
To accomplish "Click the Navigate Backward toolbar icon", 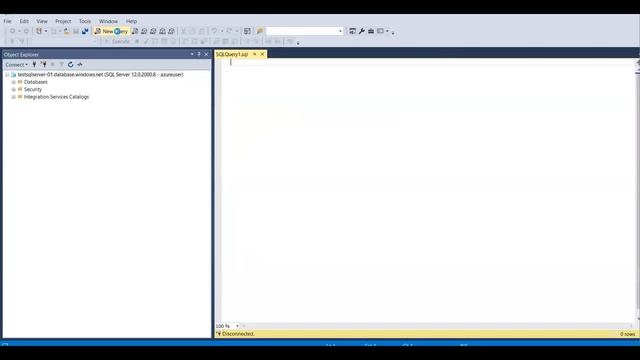I will tap(13, 31).
